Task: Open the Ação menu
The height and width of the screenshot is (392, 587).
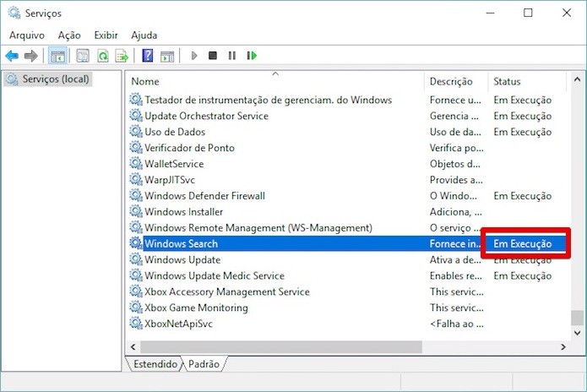Action: (x=69, y=35)
